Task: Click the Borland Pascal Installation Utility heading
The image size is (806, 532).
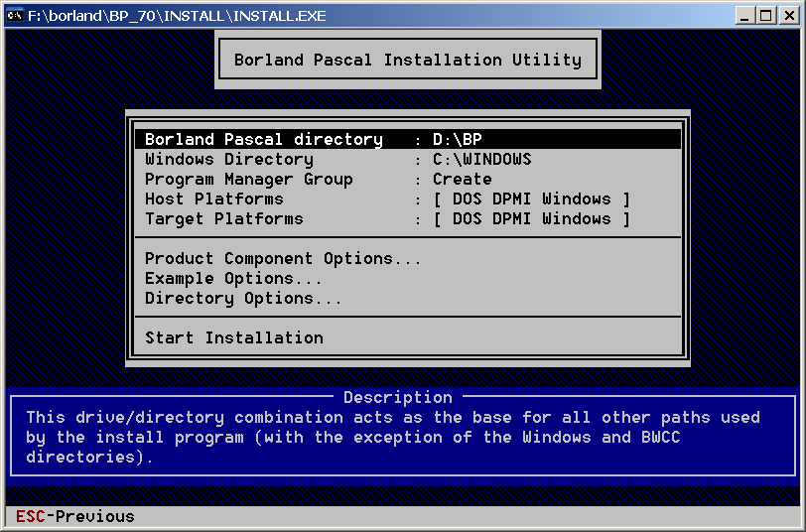Action: click(408, 60)
